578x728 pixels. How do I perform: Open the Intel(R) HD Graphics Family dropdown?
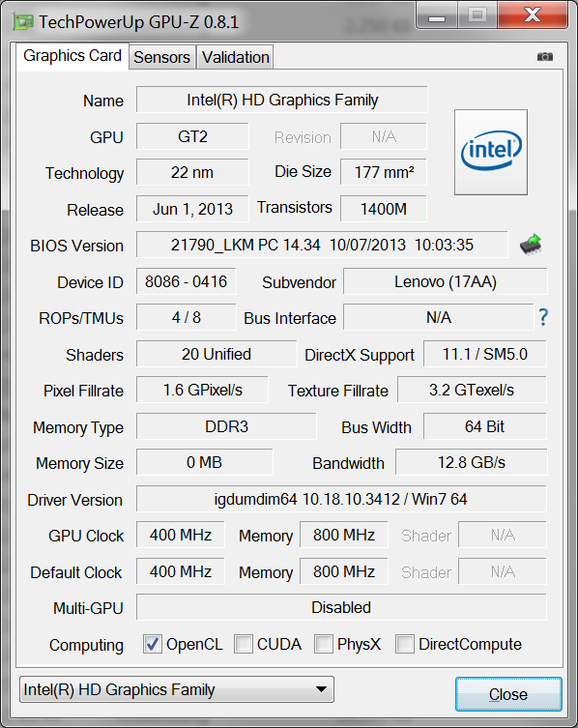click(x=177, y=689)
